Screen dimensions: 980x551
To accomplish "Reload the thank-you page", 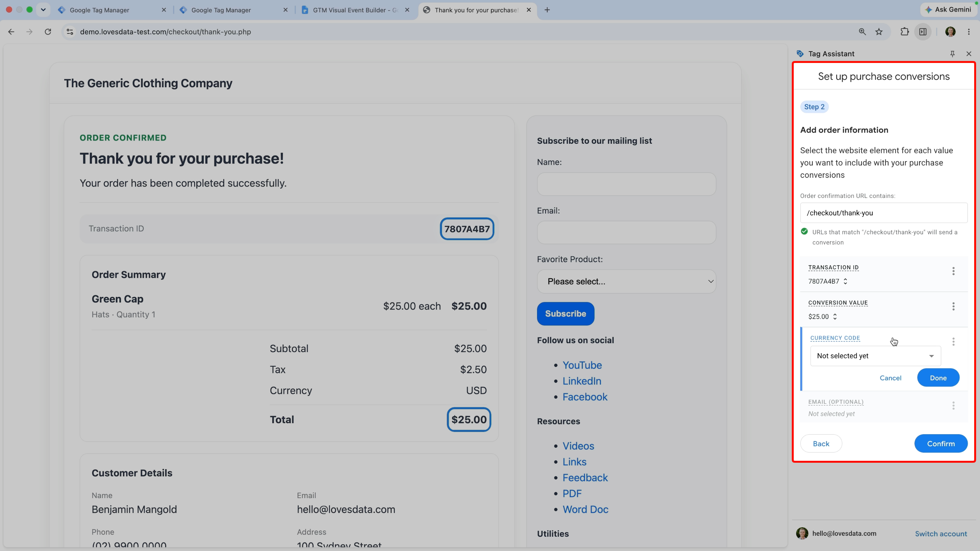I will (48, 31).
